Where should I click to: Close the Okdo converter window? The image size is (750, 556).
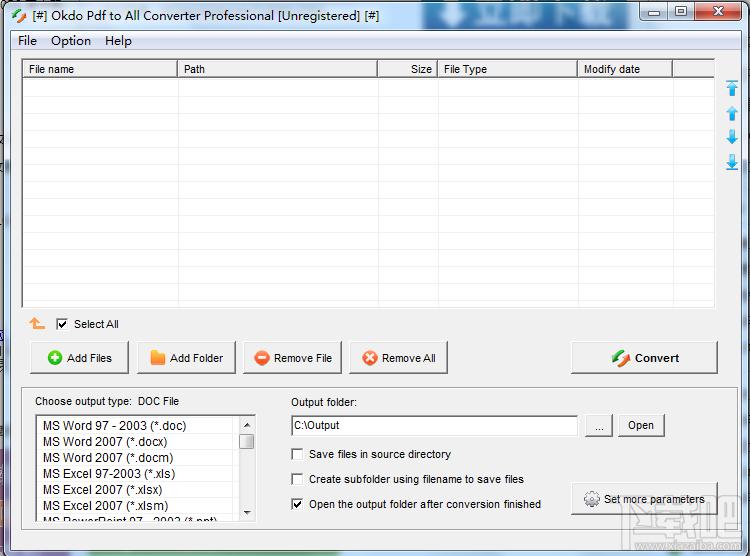click(718, 12)
